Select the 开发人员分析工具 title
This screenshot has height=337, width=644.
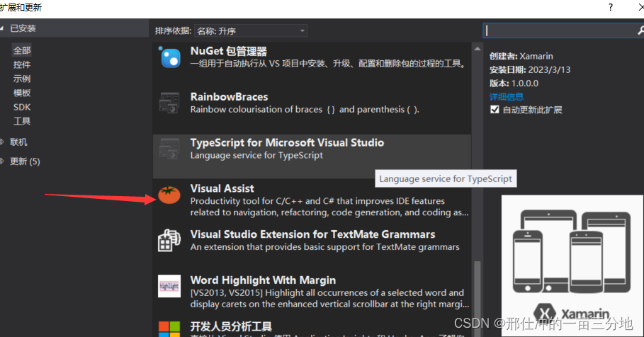231,326
